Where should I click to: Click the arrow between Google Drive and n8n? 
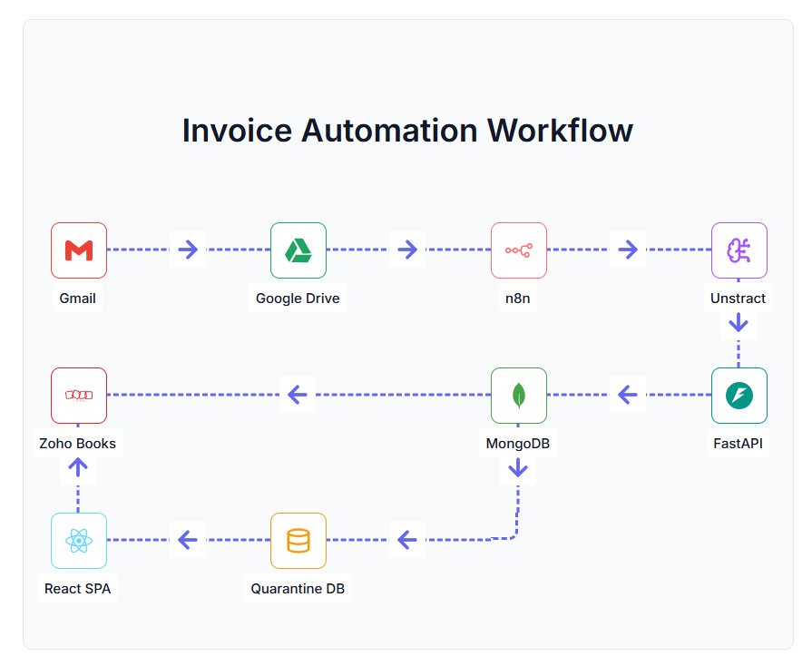(408, 250)
